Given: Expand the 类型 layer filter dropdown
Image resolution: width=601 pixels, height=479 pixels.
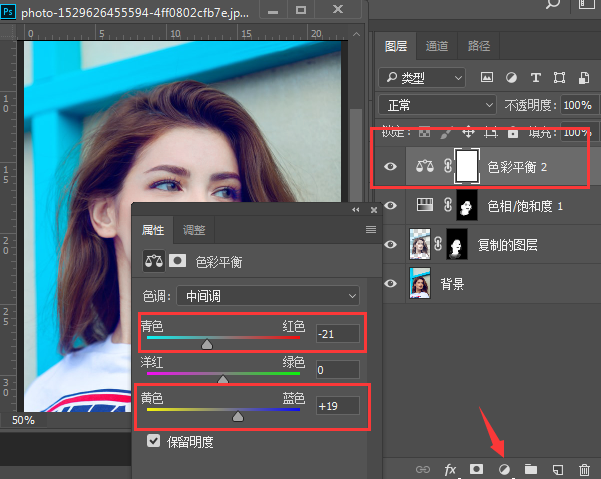Looking at the screenshot, I should click(424, 77).
